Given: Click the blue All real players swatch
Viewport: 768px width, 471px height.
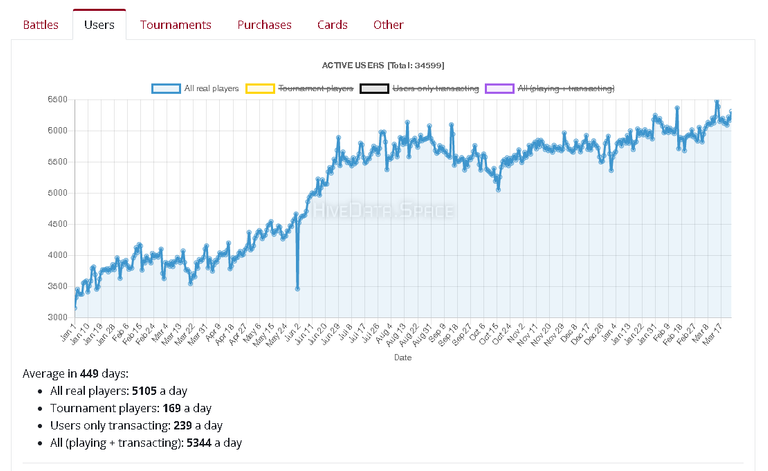Looking at the screenshot, I should [166, 89].
